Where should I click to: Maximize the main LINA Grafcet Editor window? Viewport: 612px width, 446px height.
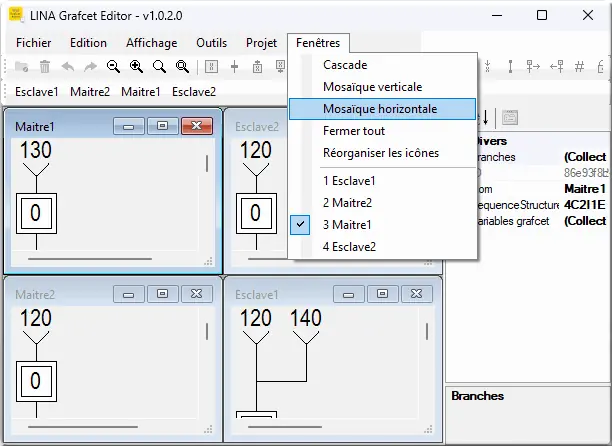(542, 15)
